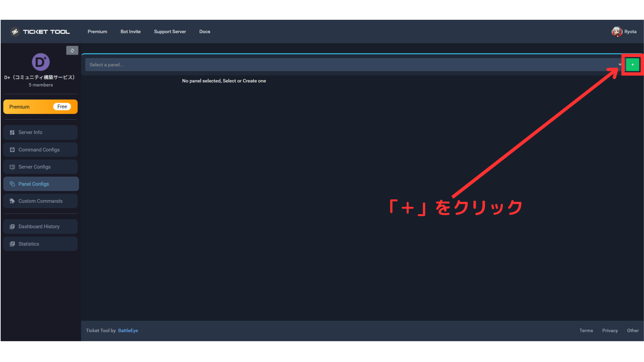The image size is (644, 362).
Task: Select the Server Info sidebar icon
Action: coord(12,132)
